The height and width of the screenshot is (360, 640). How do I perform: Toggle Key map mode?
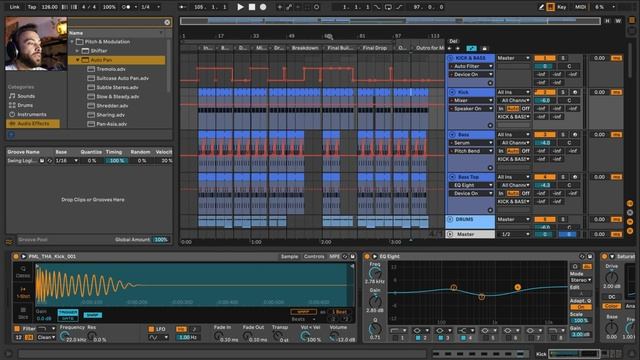562,7
